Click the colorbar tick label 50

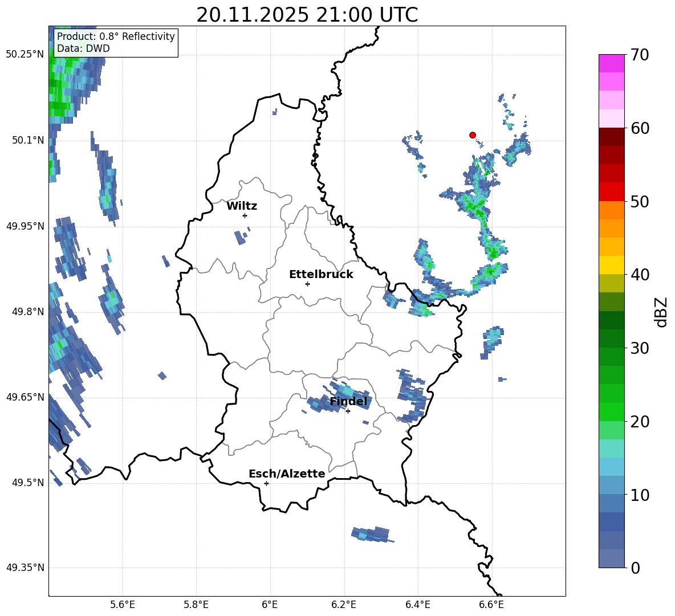tap(640, 202)
